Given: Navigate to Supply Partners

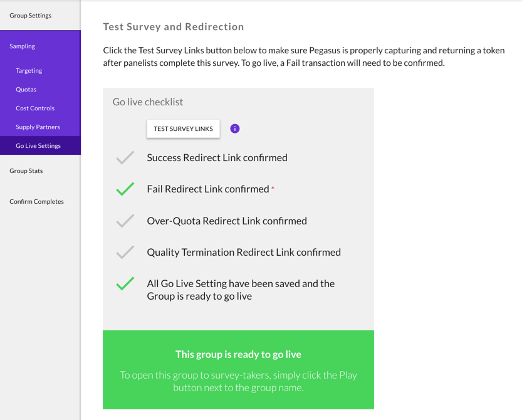Looking at the screenshot, I should (x=38, y=127).
